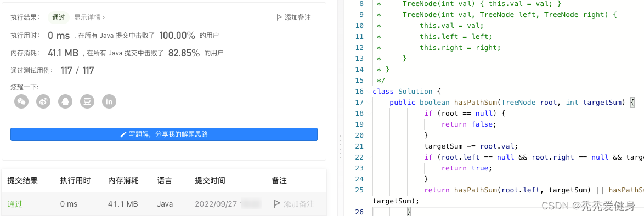Share result via Douban icon
644x216 pixels.
[87, 101]
